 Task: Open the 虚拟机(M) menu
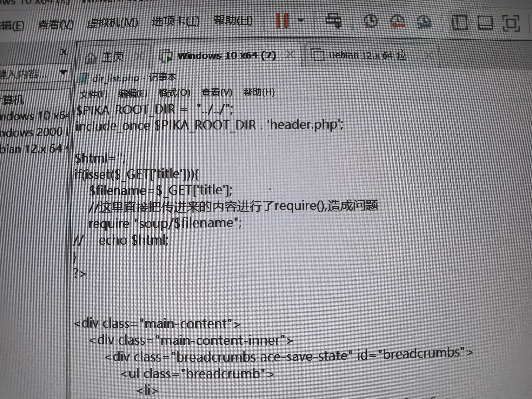click(x=112, y=23)
